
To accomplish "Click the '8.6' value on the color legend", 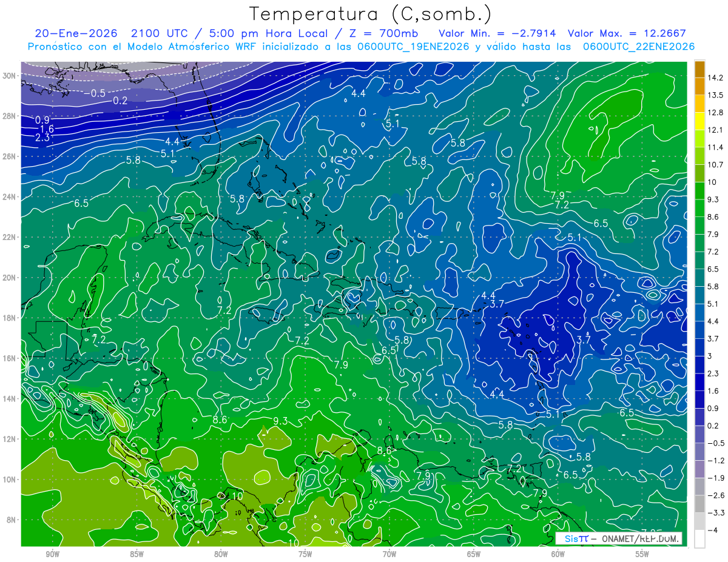I will pos(713,217).
